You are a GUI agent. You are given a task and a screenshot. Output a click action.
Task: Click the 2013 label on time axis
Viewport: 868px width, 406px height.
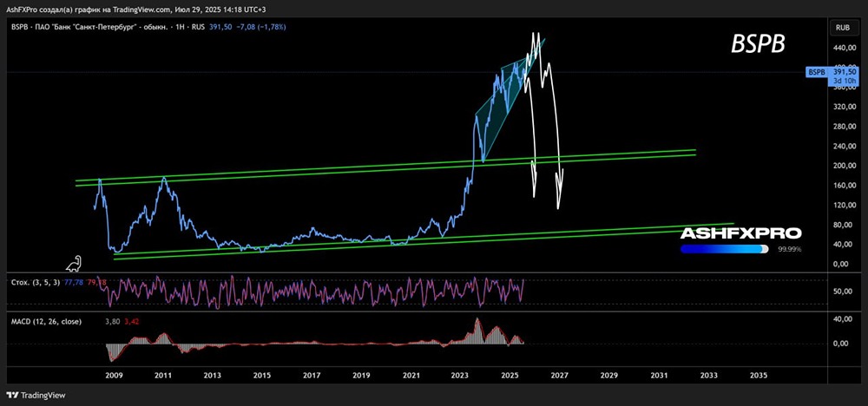click(212, 376)
